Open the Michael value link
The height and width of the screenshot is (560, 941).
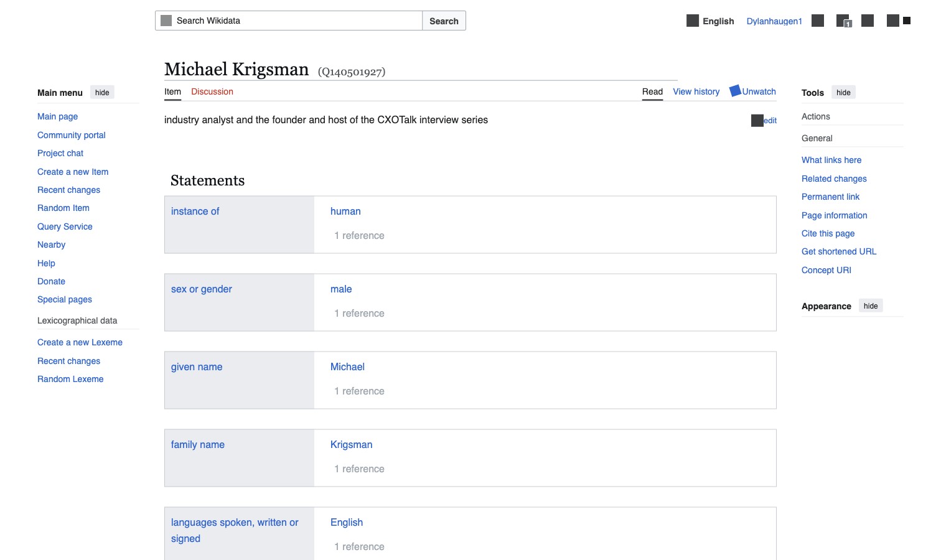[x=347, y=367]
